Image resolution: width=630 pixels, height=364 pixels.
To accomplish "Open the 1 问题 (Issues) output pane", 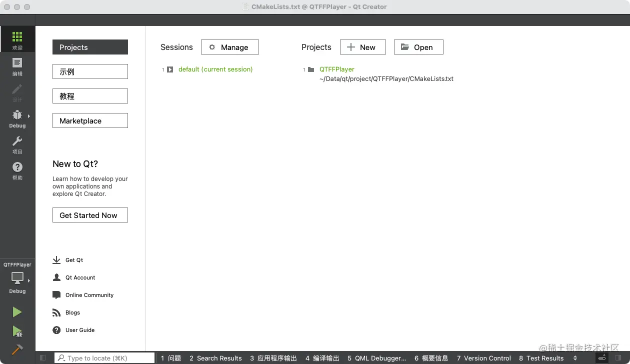I will 171,358.
